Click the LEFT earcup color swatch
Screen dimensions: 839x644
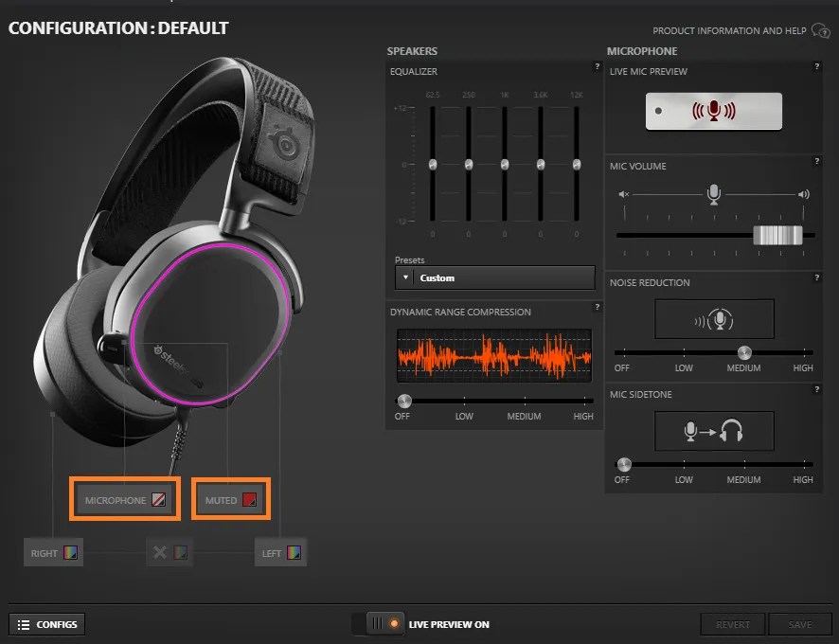(295, 552)
